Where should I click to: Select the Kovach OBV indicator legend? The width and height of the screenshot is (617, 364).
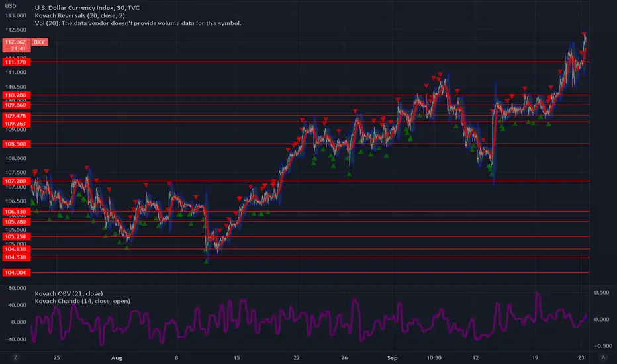(69, 294)
